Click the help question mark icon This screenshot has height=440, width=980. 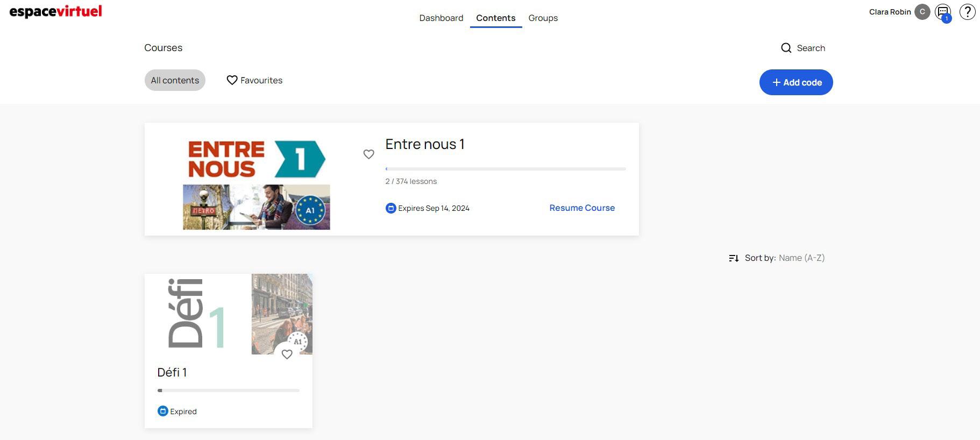click(967, 12)
